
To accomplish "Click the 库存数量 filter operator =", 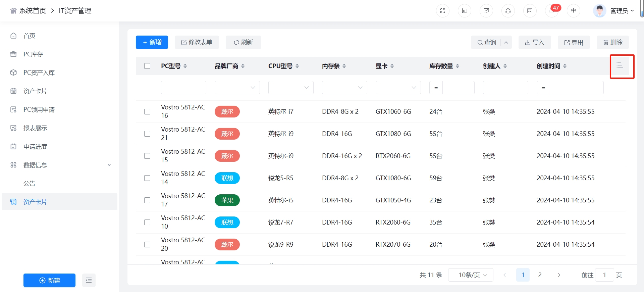I will point(436,88).
